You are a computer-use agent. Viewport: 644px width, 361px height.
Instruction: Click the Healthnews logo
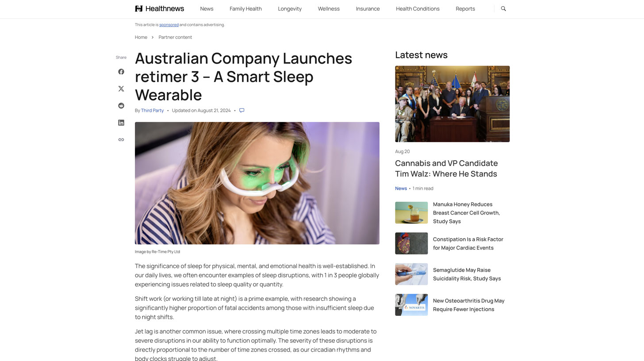[x=159, y=8]
